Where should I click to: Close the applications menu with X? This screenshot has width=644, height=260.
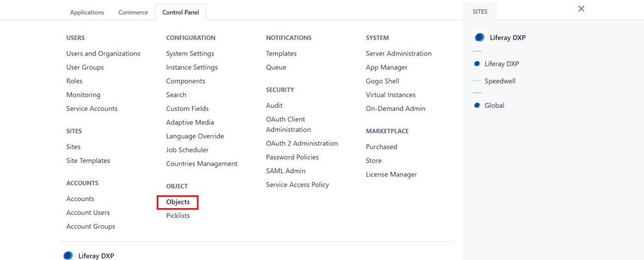(x=582, y=9)
